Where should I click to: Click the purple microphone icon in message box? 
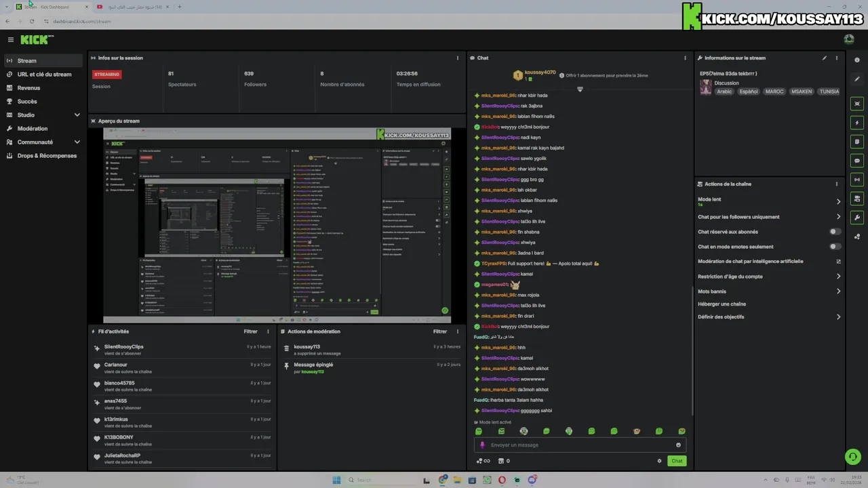(x=483, y=445)
